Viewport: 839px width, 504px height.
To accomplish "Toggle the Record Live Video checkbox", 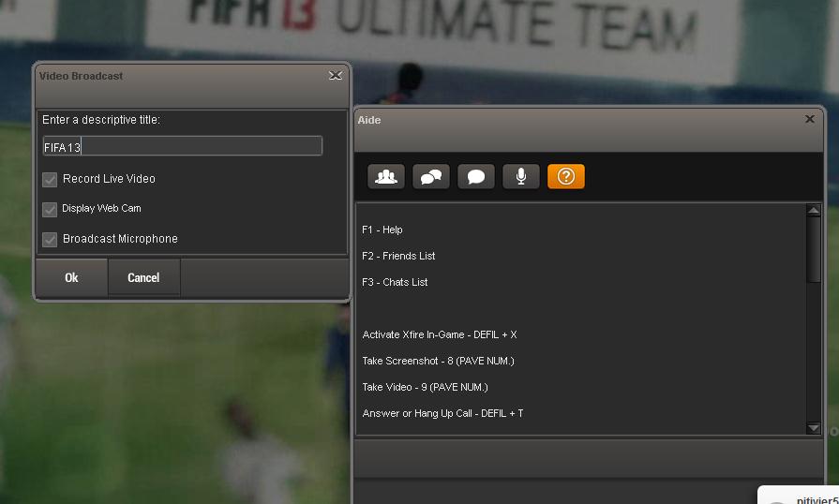I will [x=50, y=180].
